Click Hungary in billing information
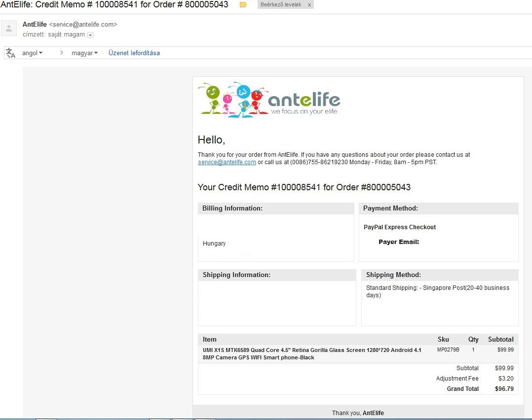 (214, 244)
